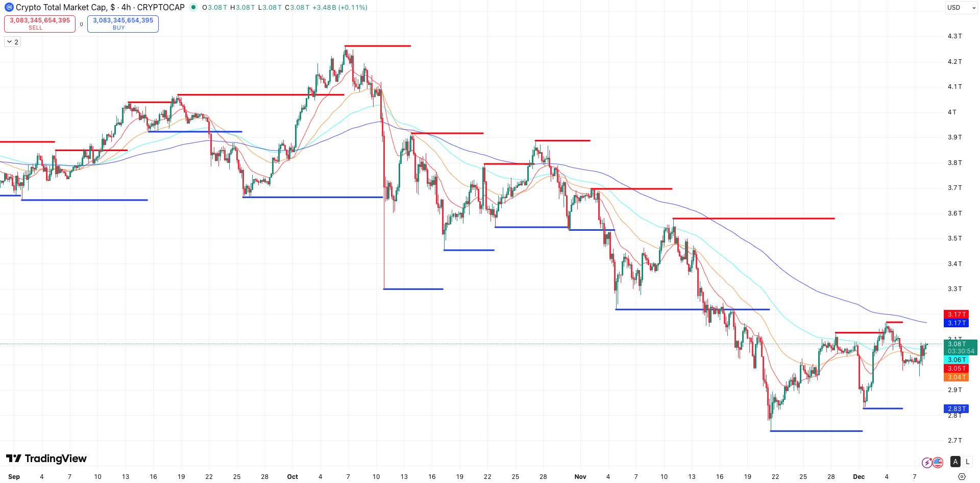980x483 pixels.
Task: Open chart settings via the hexagon icon
Action: tap(962, 477)
